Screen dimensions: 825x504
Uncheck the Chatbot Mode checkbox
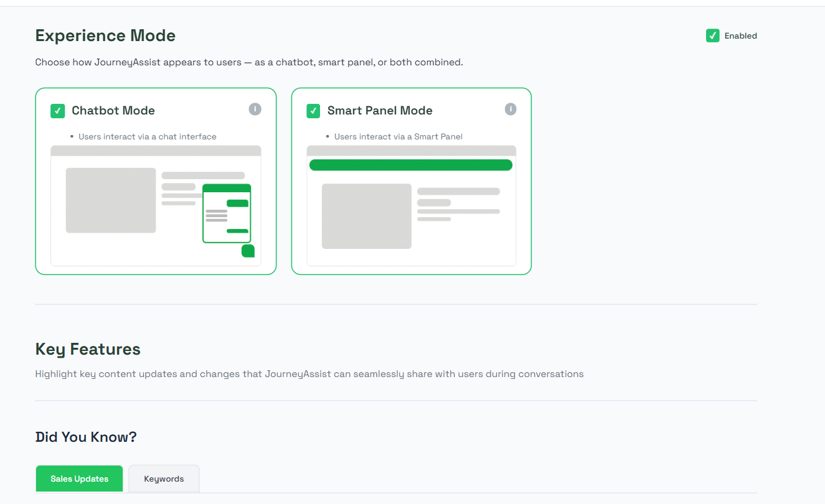coord(58,111)
